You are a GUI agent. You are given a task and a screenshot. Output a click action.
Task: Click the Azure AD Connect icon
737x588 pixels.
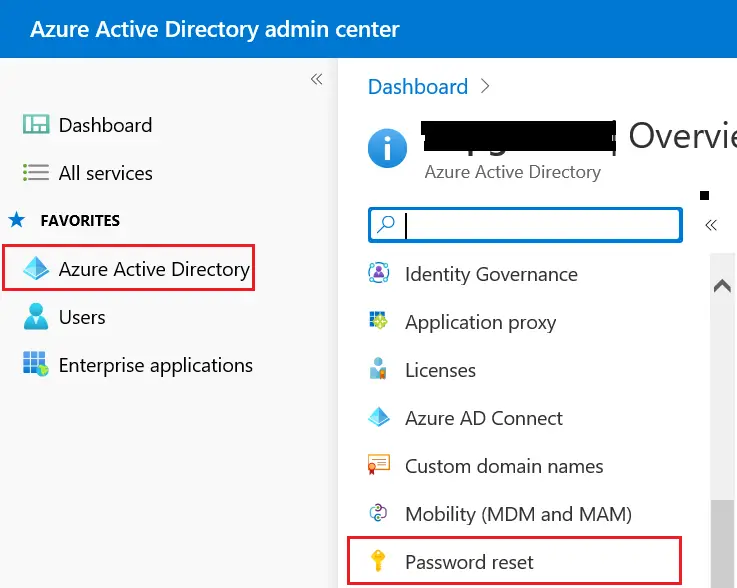(x=378, y=417)
